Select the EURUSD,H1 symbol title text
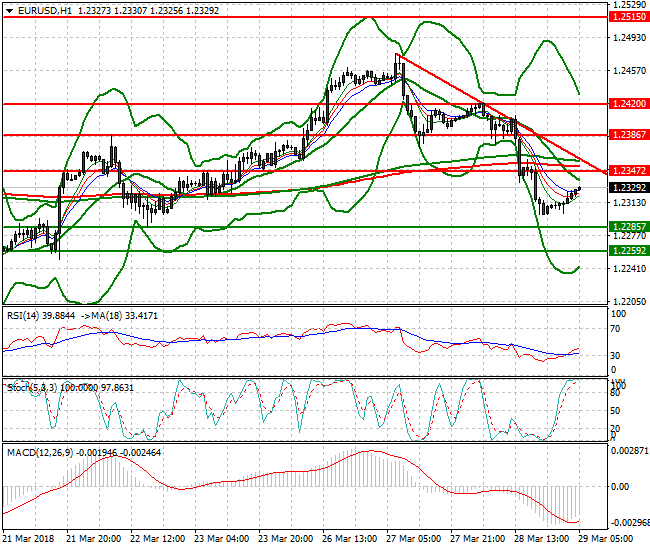The image size is (650, 550). [45, 11]
